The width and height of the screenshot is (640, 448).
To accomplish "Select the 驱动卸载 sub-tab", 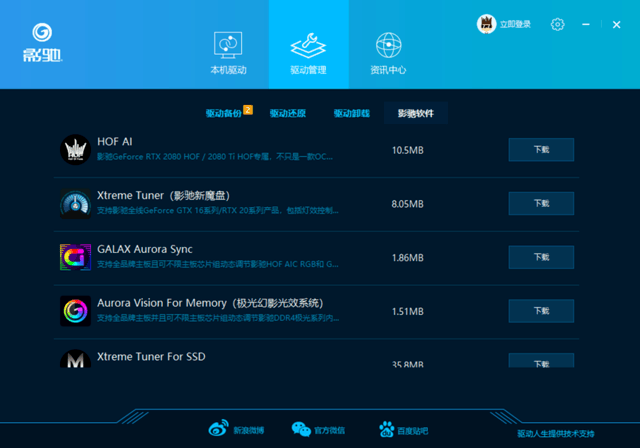I will point(352,113).
